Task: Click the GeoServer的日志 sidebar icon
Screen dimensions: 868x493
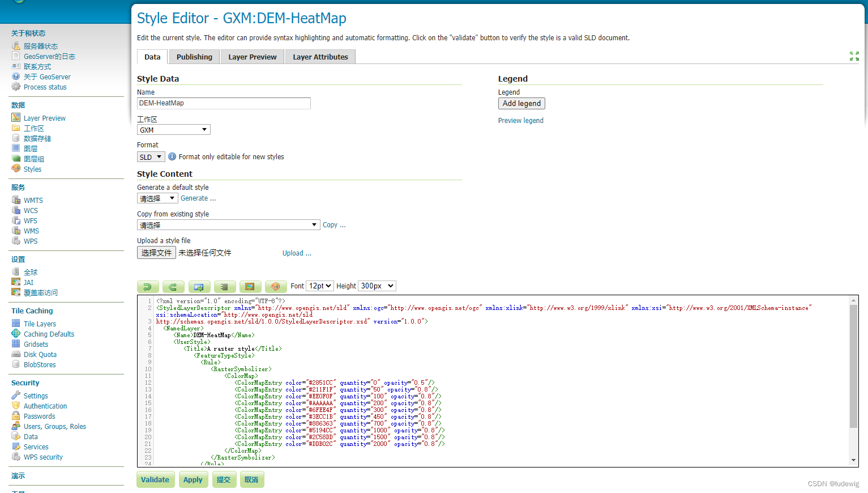Action: click(16, 56)
